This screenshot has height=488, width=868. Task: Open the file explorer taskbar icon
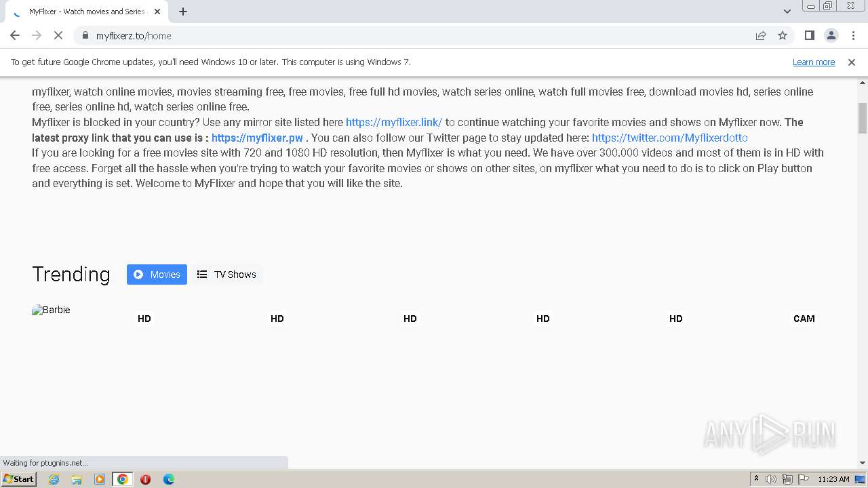[x=77, y=479]
